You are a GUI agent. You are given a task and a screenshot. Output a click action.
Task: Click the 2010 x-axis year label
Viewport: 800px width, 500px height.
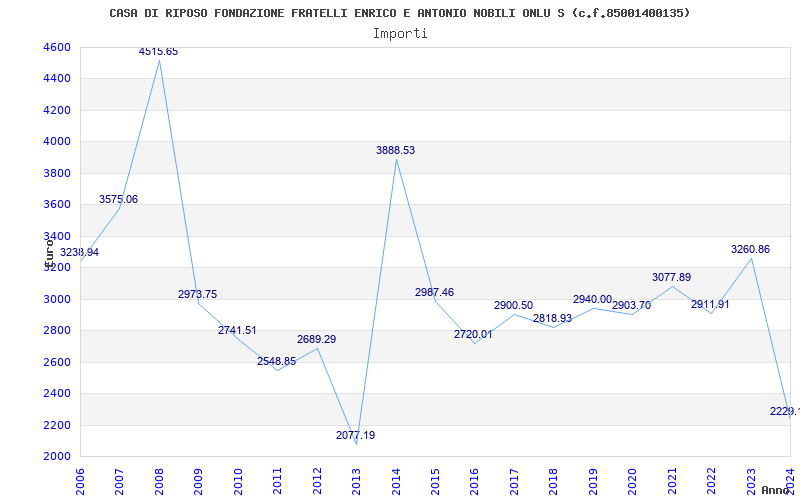point(238,482)
